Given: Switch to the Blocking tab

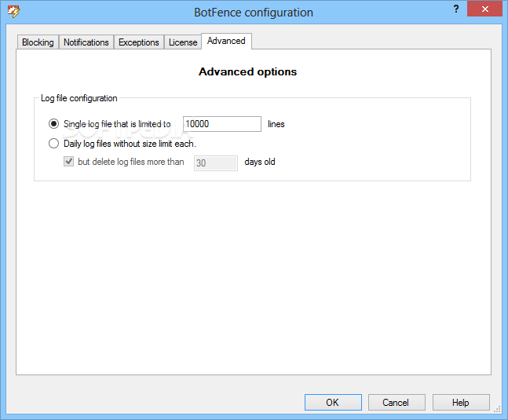Looking at the screenshot, I should (x=38, y=42).
